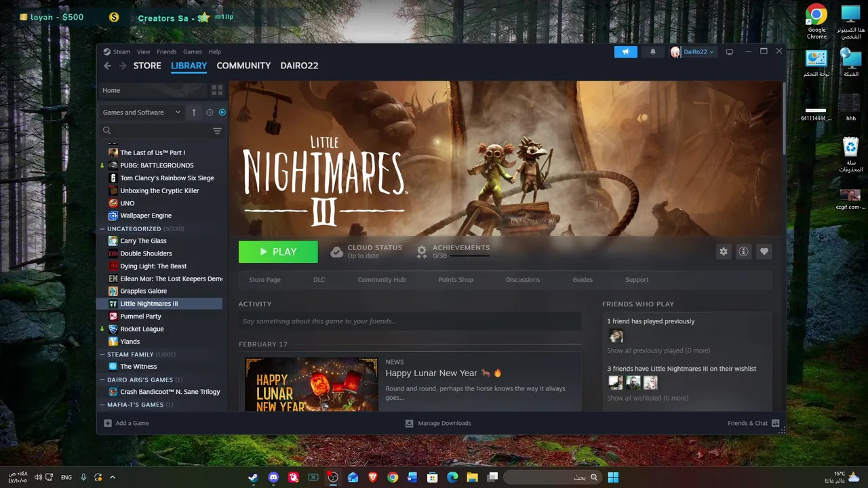Open File Explorer from the taskbar
The width and height of the screenshot is (868, 488).
[472, 477]
